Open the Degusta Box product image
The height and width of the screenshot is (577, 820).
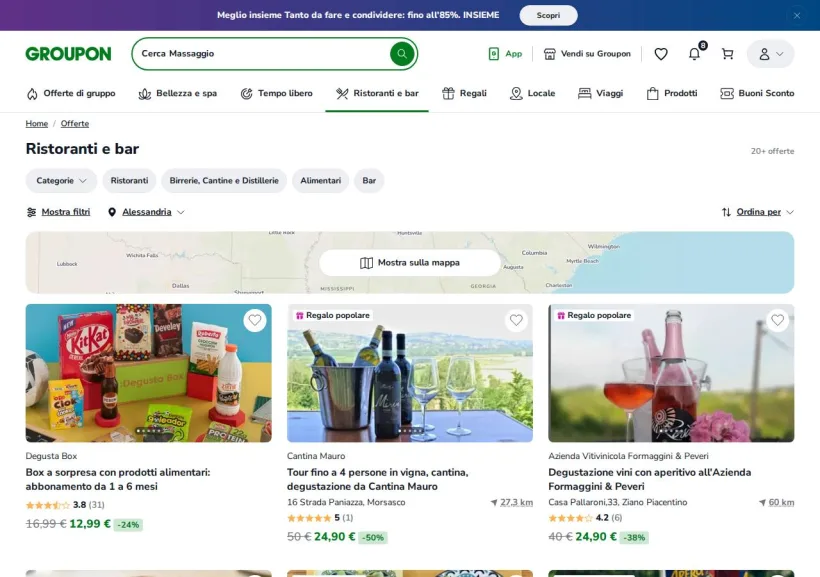(149, 373)
